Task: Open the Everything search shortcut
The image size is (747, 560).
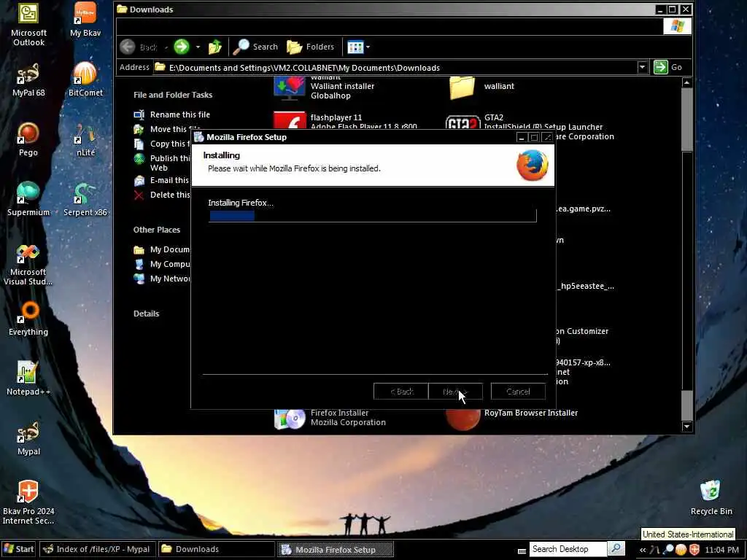Action: pyautogui.click(x=28, y=319)
